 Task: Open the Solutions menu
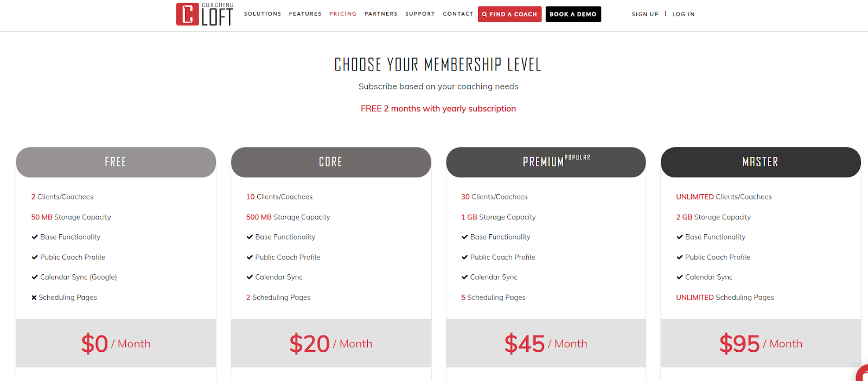tap(263, 14)
